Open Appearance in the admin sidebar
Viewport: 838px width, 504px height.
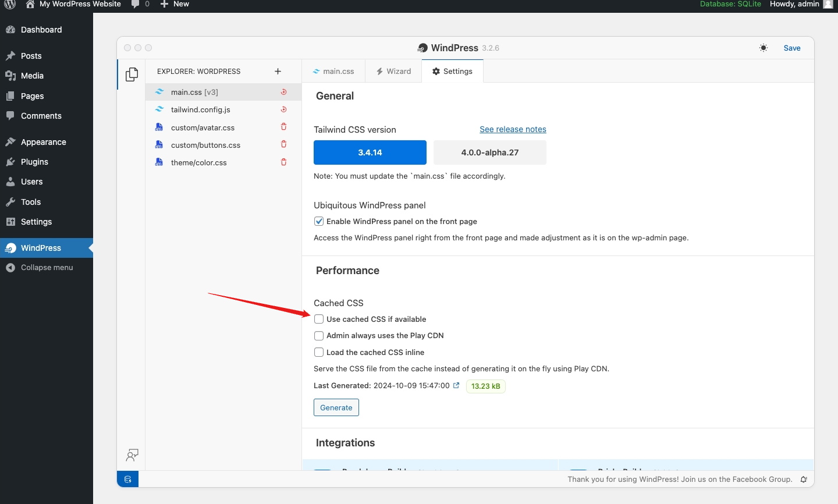pyautogui.click(x=42, y=141)
